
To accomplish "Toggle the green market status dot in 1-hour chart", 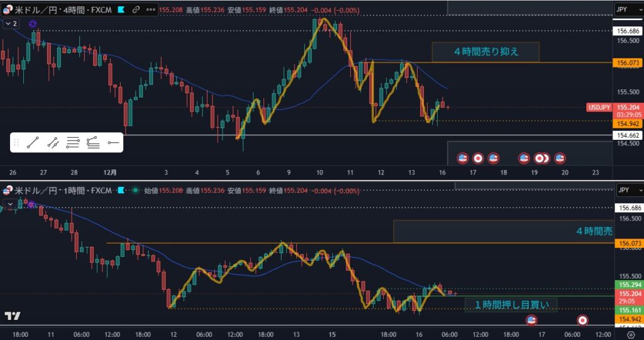I will [x=135, y=190].
